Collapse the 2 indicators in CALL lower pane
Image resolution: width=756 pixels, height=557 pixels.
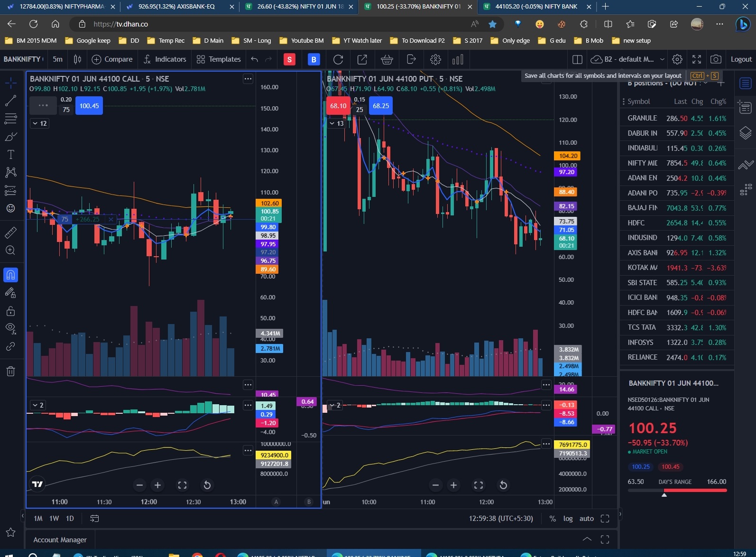(x=37, y=405)
